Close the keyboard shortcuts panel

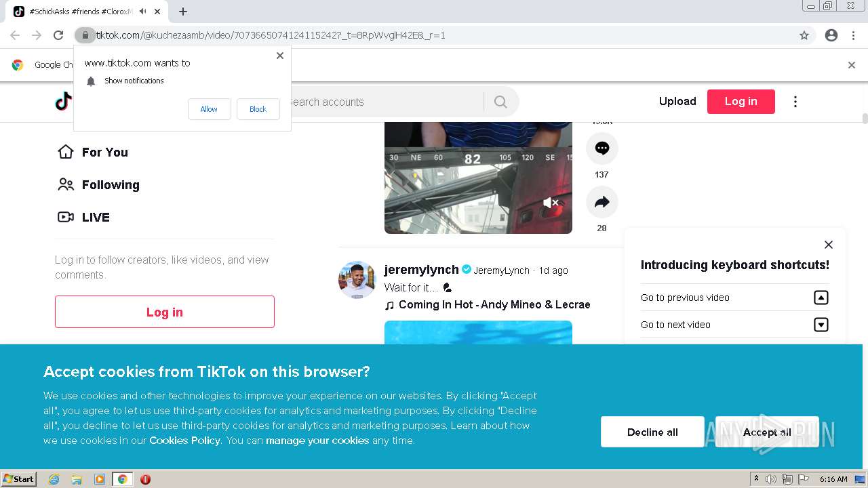(828, 245)
